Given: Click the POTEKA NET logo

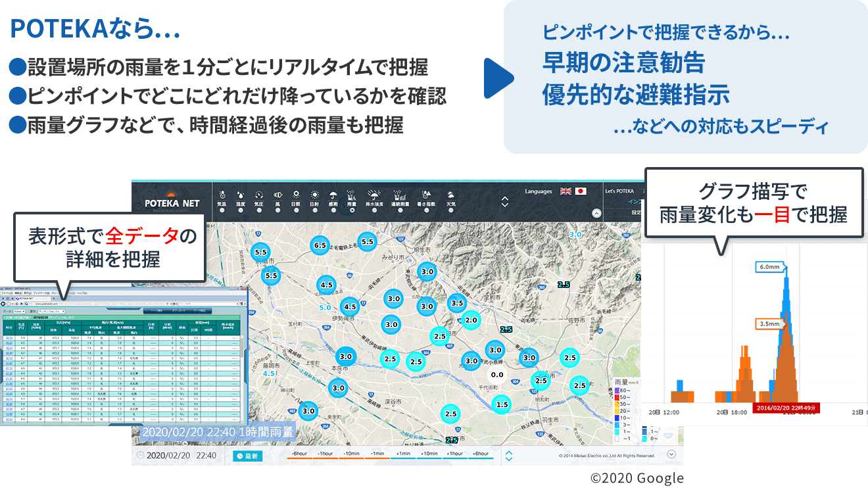Looking at the screenshot, I should click(x=172, y=200).
